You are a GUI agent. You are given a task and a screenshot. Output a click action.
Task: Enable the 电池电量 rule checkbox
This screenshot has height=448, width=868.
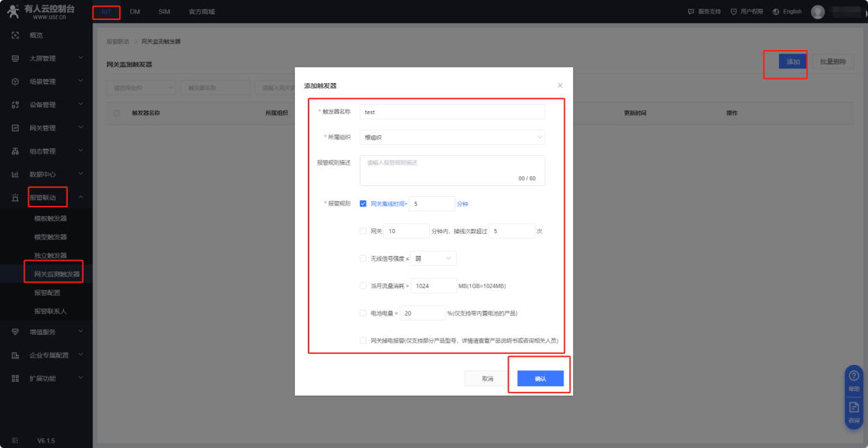pyautogui.click(x=363, y=314)
